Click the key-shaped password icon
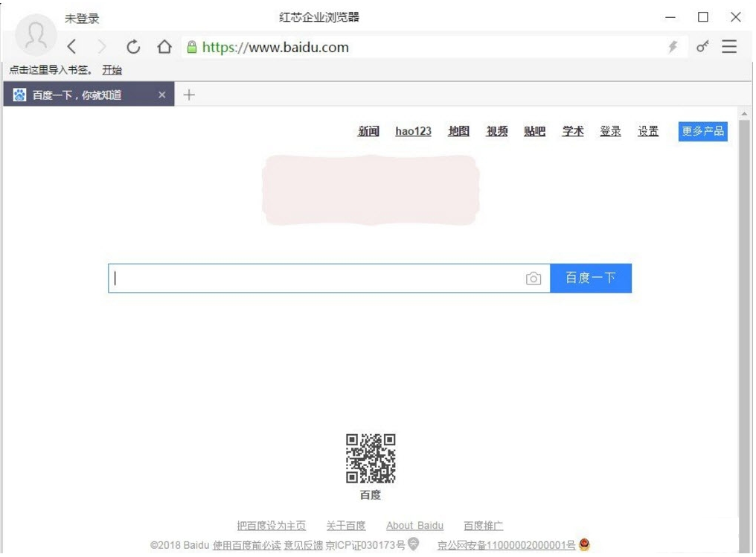This screenshot has height=557, width=756. tap(702, 46)
